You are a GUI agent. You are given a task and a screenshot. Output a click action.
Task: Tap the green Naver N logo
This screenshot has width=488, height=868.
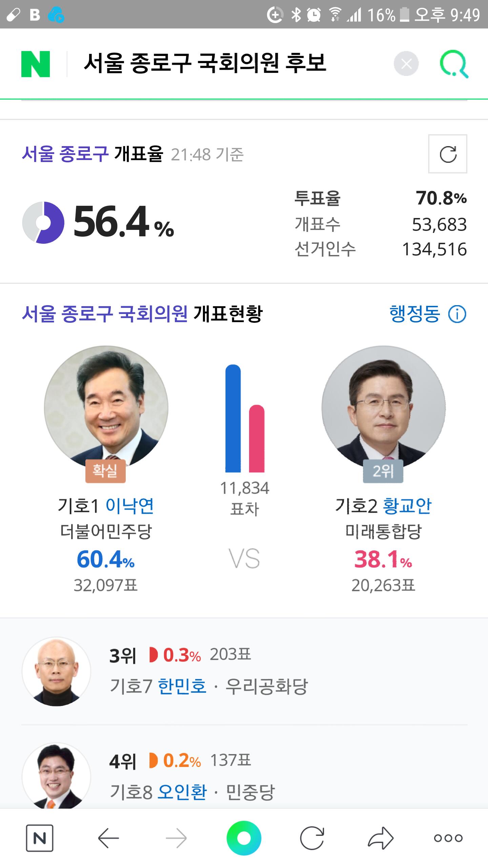pyautogui.click(x=36, y=64)
